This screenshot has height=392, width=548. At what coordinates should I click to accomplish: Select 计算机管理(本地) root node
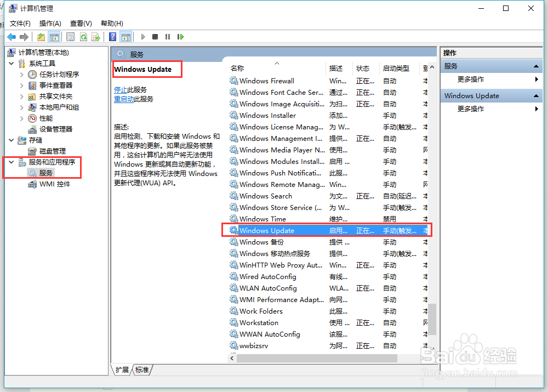[x=44, y=53]
